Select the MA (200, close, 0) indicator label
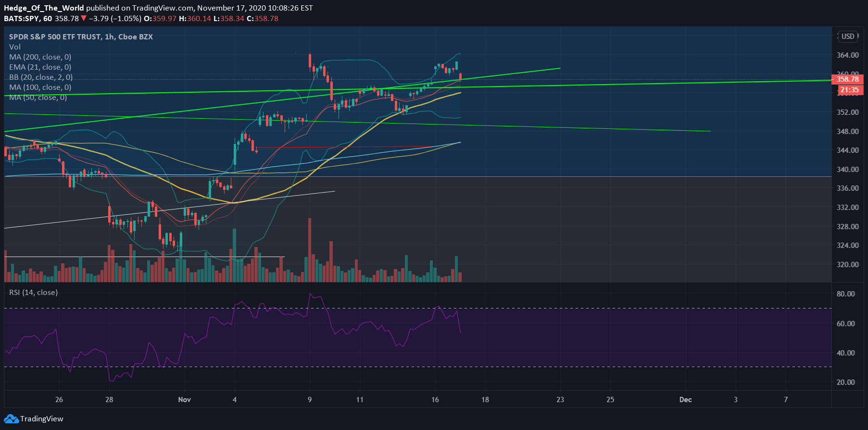This screenshot has width=868, height=430. pyautogui.click(x=40, y=57)
